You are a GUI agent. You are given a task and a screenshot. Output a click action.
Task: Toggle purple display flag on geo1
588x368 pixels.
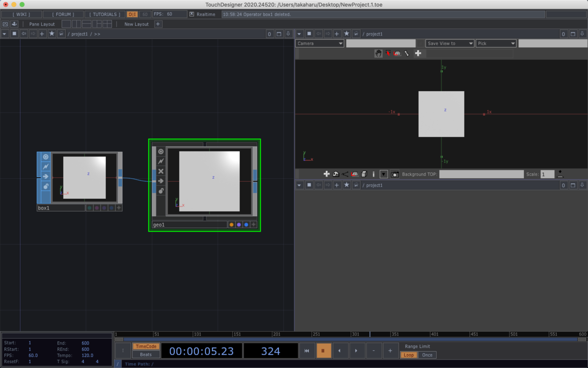point(239,225)
